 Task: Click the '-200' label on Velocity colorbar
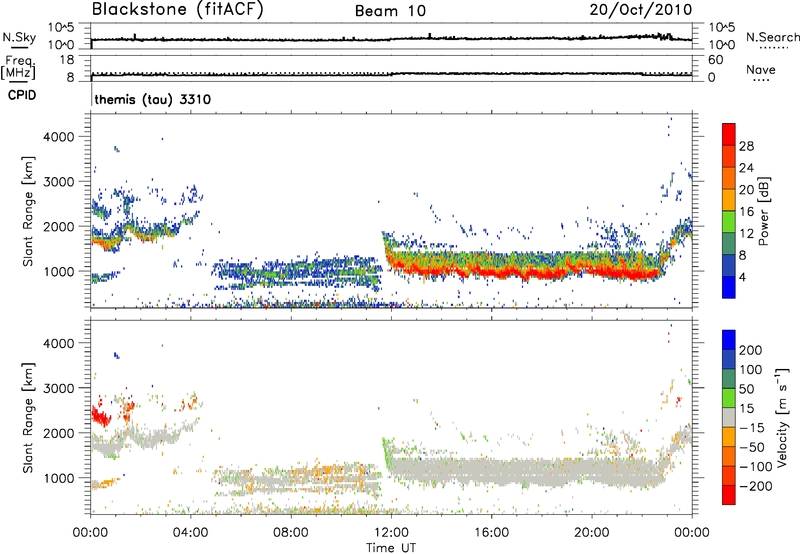(x=756, y=486)
